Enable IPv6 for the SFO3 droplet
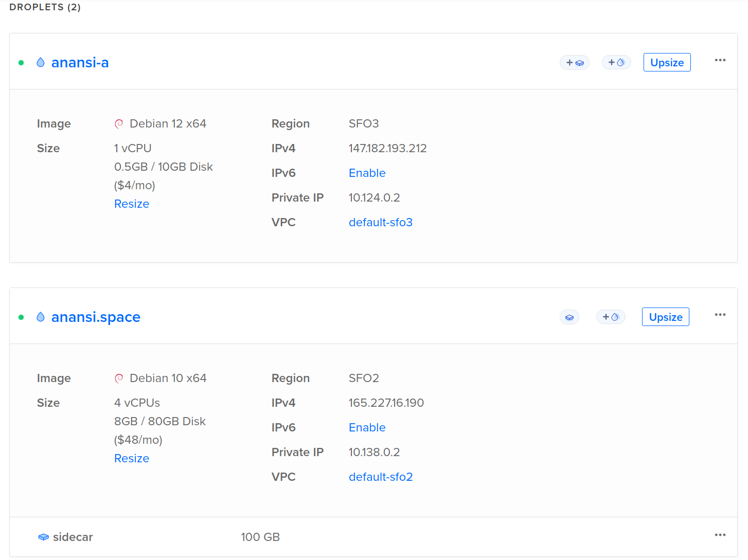This screenshot has width=748, height=560. pyautogui.click(x=367, y=173)
